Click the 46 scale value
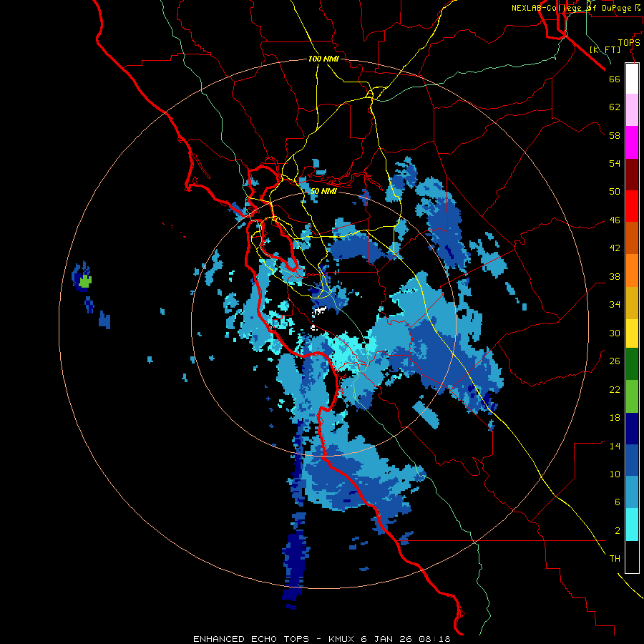The height and width of the screenshot is (644, 644). click(x=615, y=220)
